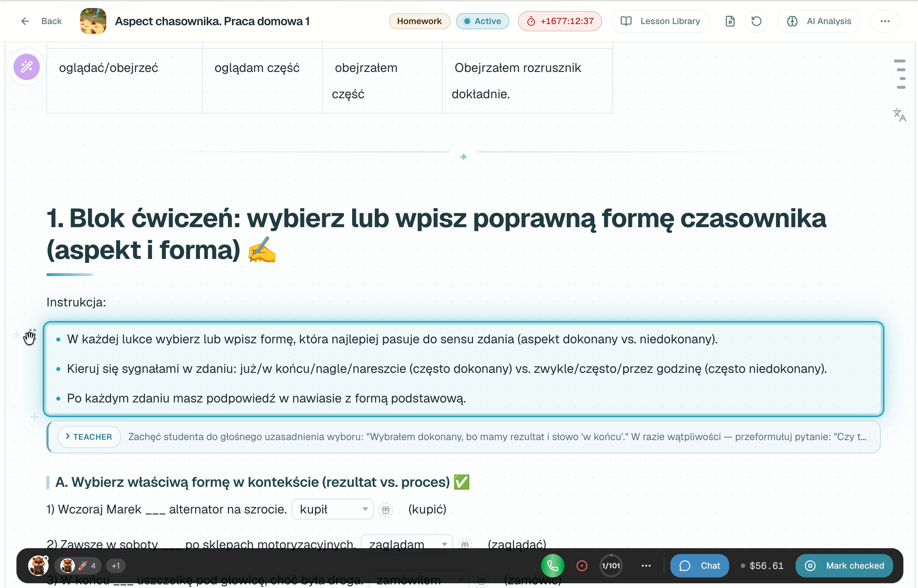
Task: Click the red timer badge
Action: 560,21
